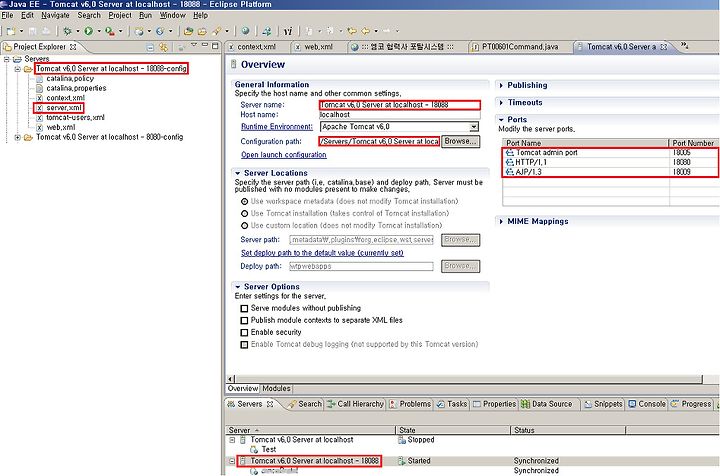
Task: Collapse the Ports section
Action: pos(501,119)
